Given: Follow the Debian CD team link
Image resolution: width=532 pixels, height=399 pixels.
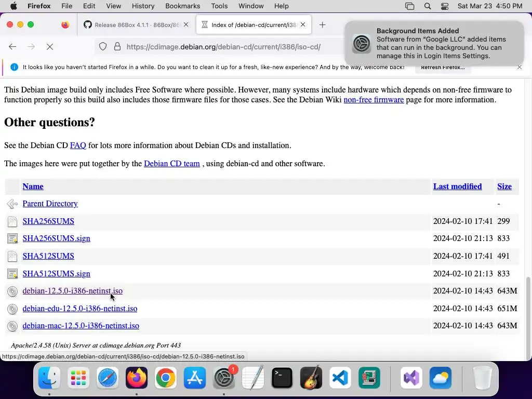Looking at the screenshot, I should pos(171,164).
